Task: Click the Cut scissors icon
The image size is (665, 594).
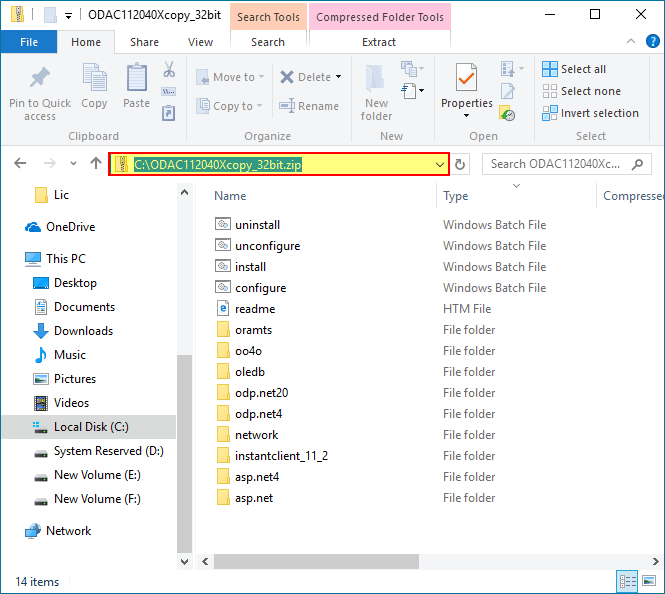Action: tap(169, 69)
